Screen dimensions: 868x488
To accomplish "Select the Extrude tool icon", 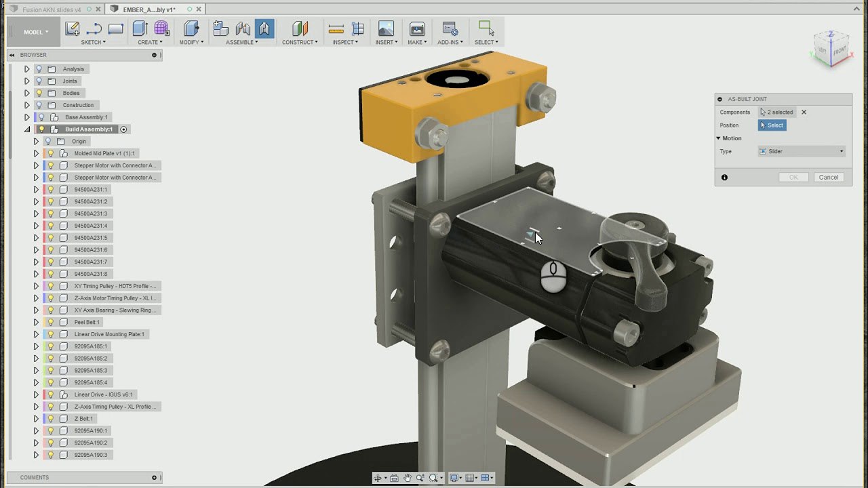I will coord(140,28).
